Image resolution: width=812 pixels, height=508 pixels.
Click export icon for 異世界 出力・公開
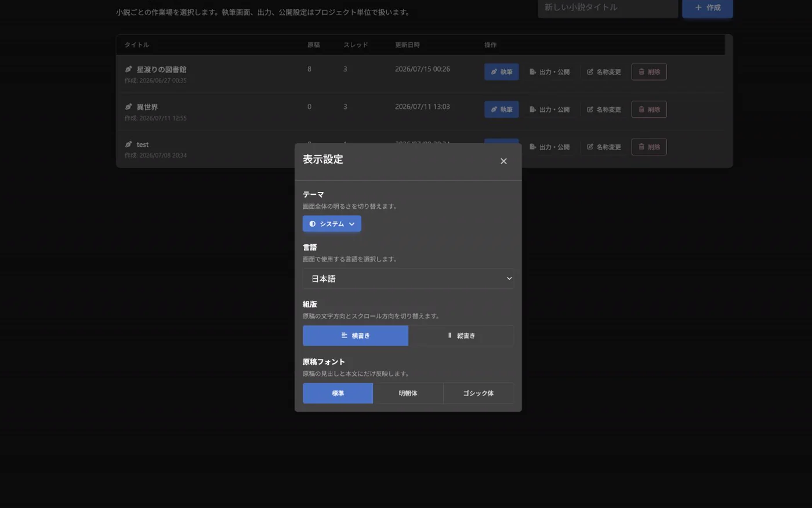pos(532,110)
